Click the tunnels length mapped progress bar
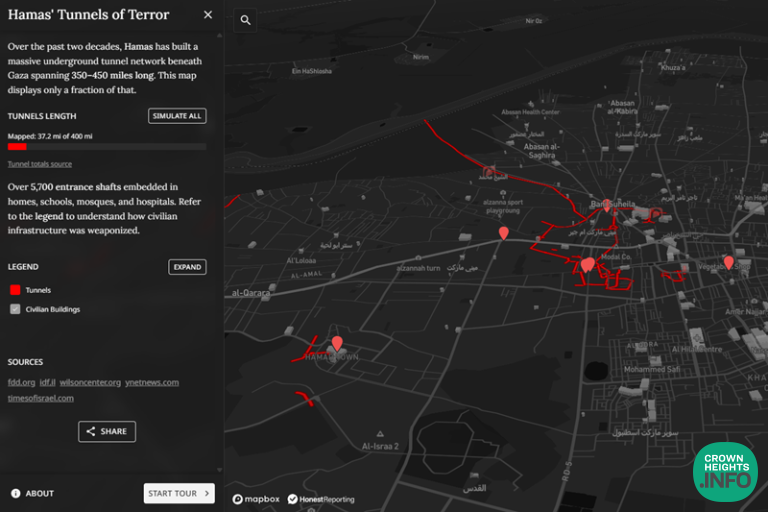This screenshot has height=512, width=768. coord(106,146)
